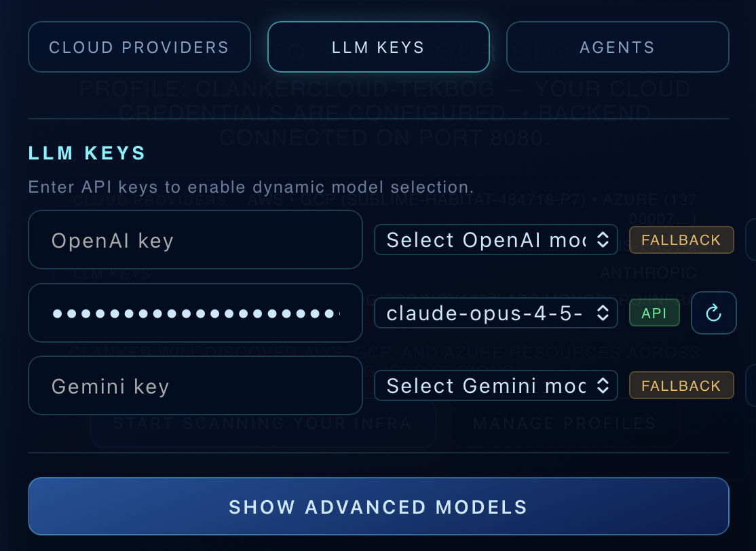Viewport: 756px width, 551px height.
Task: Toggle the FALLBACK badge for Gemini
Action: [681, 385]
